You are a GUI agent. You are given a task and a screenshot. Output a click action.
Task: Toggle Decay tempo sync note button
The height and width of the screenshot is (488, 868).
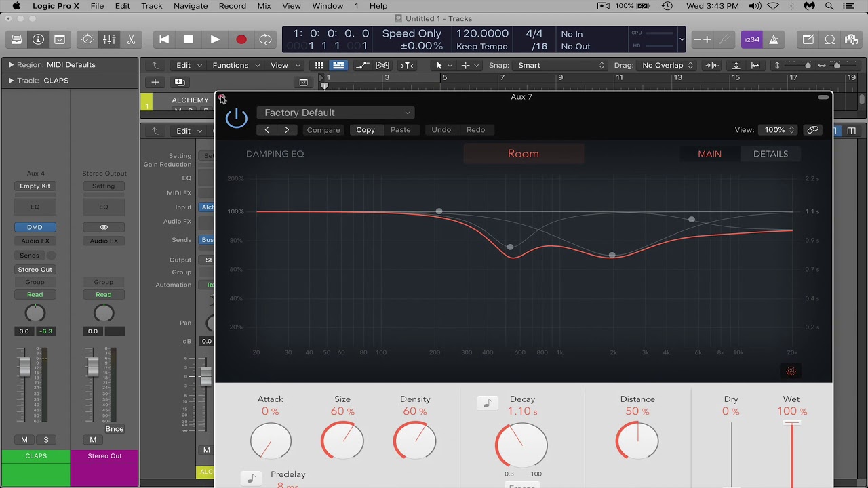[x=487, y=403]
